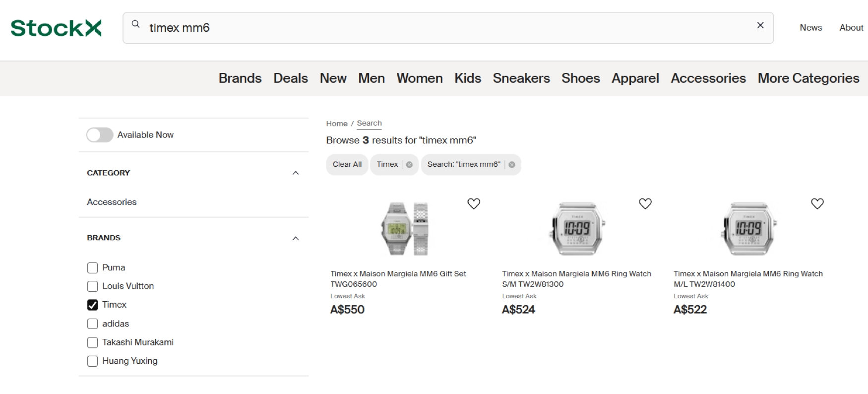
Task: Favorite the MM6 Gift Set with heart icon
Action: (474, 203)
